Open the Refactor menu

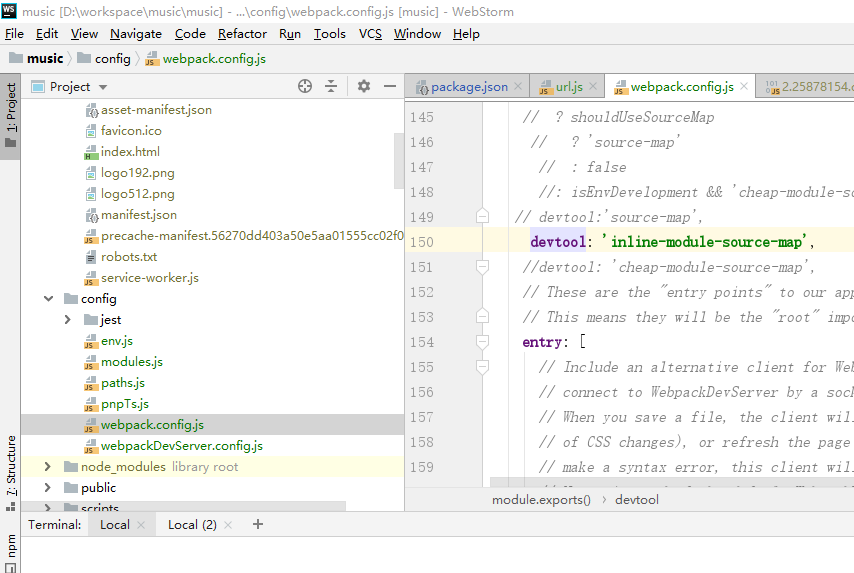[x=242, y=34]
